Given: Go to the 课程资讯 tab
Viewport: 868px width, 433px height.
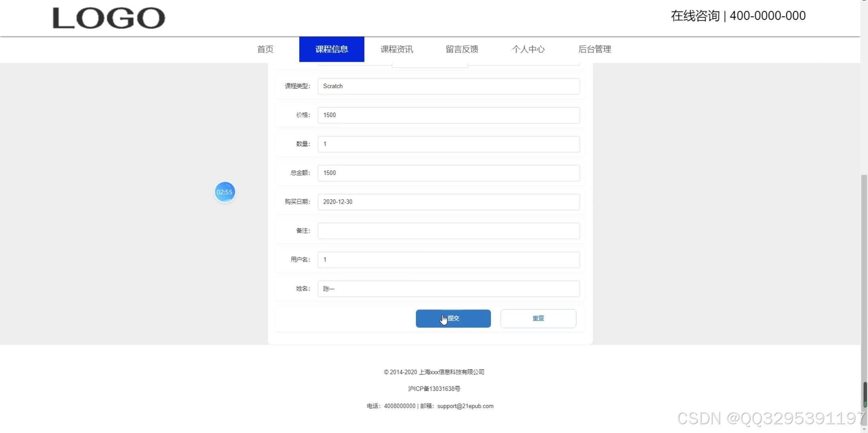Looking at the screenshot, I should [397, 49].
